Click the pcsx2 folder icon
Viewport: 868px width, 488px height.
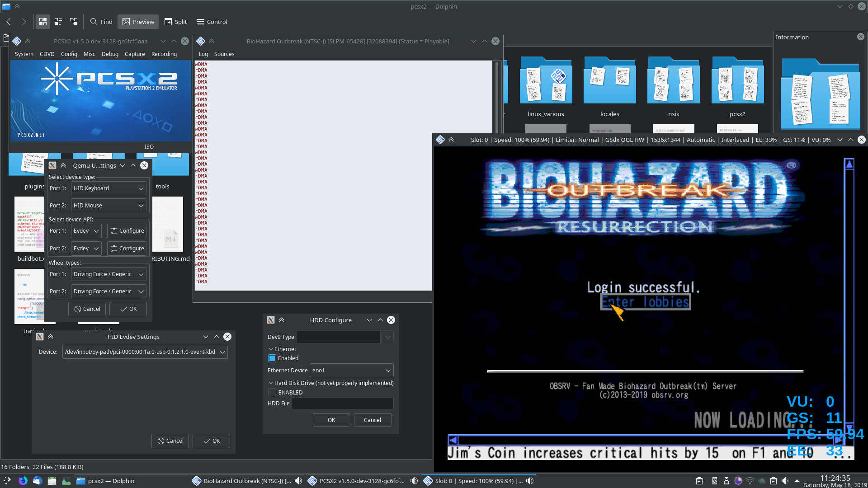[737, 80]
